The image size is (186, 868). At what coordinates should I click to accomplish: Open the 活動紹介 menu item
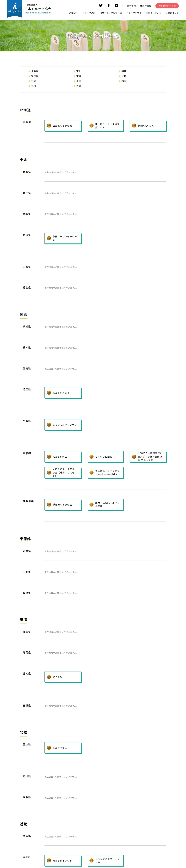tap(73, 13)
